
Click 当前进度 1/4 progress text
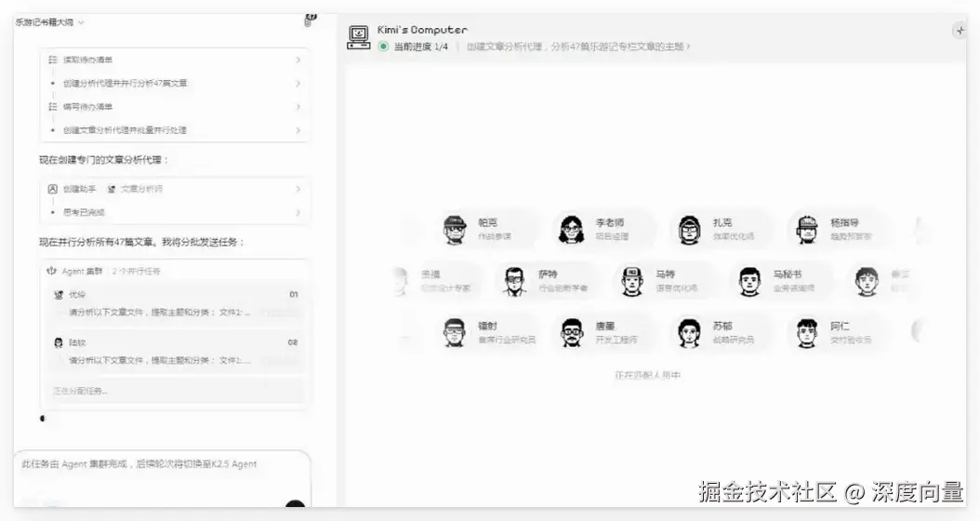420,47
